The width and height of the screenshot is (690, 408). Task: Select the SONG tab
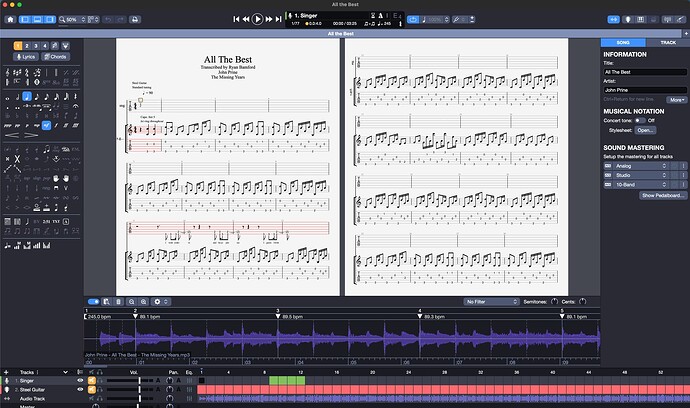pyautogui.click(x=623, y=43)
